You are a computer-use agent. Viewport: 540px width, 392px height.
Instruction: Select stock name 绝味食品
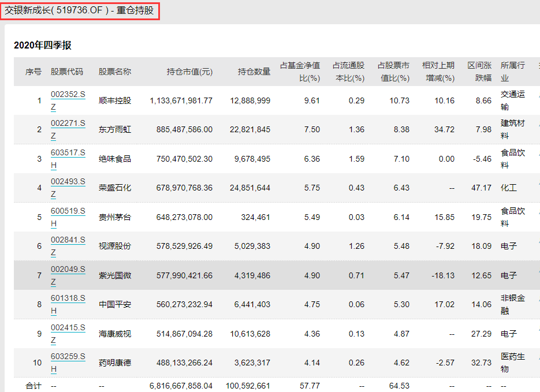coord(115,159)
